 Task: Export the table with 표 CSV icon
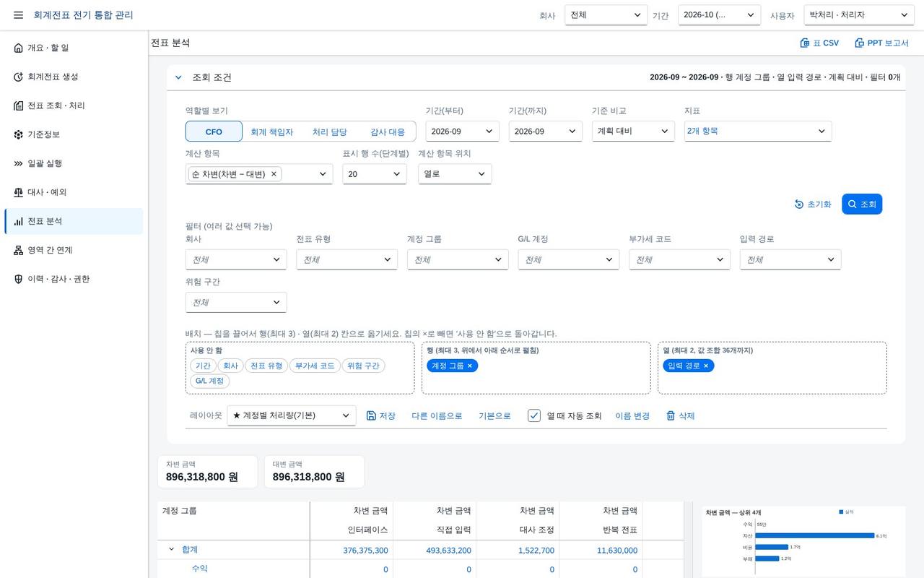point(805,43)
